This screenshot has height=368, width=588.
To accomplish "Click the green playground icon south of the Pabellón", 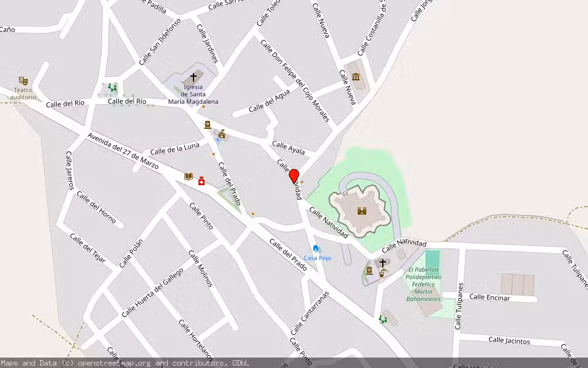I will click(382, 320).
